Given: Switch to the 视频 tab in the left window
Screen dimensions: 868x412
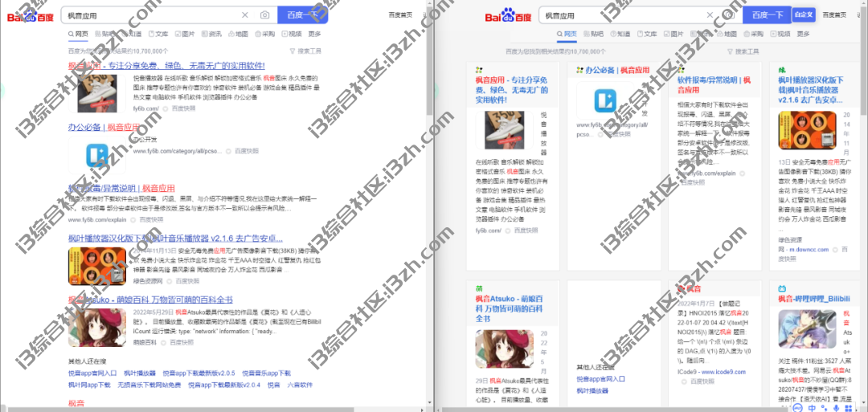Looking at the screenshot, I should coord(292,34).
